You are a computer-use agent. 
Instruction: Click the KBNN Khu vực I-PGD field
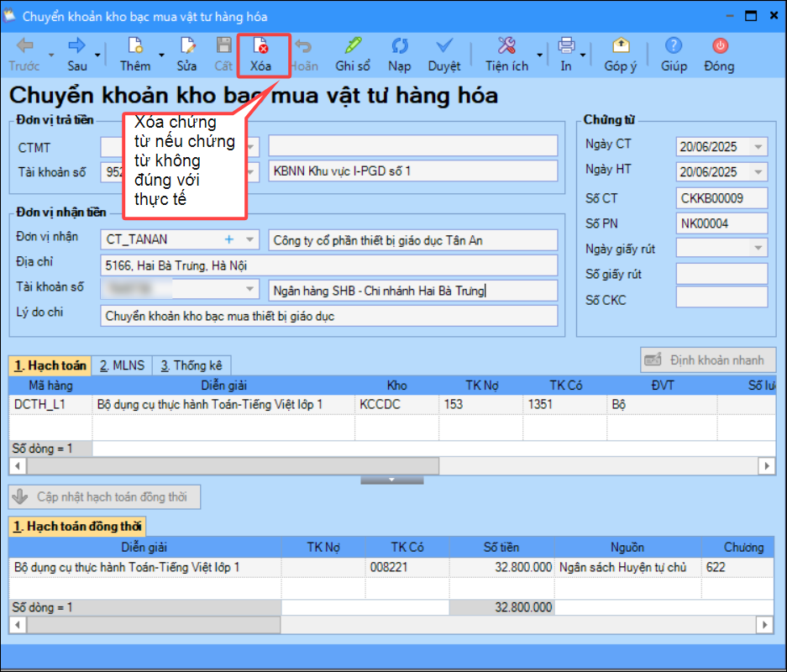click(412, 171)
